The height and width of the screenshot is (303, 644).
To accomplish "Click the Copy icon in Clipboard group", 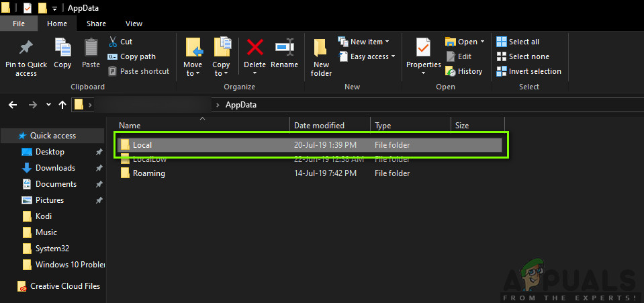I will 63,47.
